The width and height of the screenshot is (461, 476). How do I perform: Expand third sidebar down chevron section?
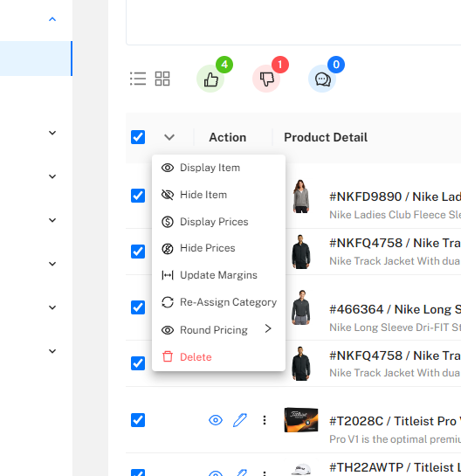[x=52, y=220]
